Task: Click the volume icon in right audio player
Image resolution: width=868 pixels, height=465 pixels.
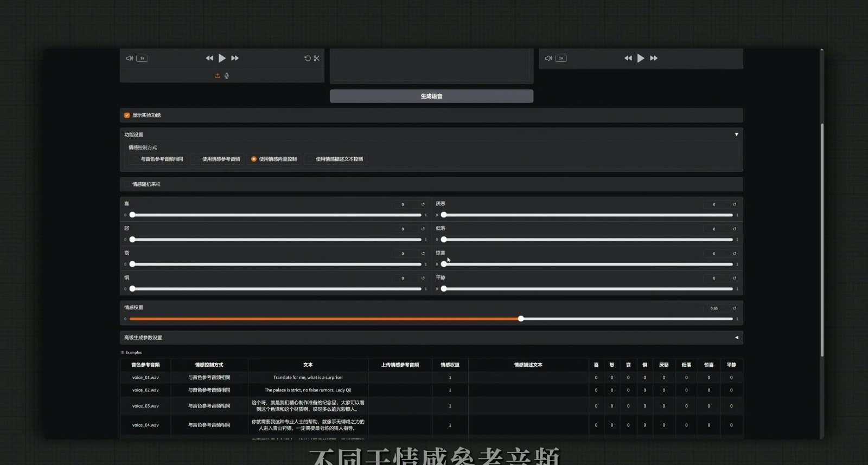Action: pos(548,58)
